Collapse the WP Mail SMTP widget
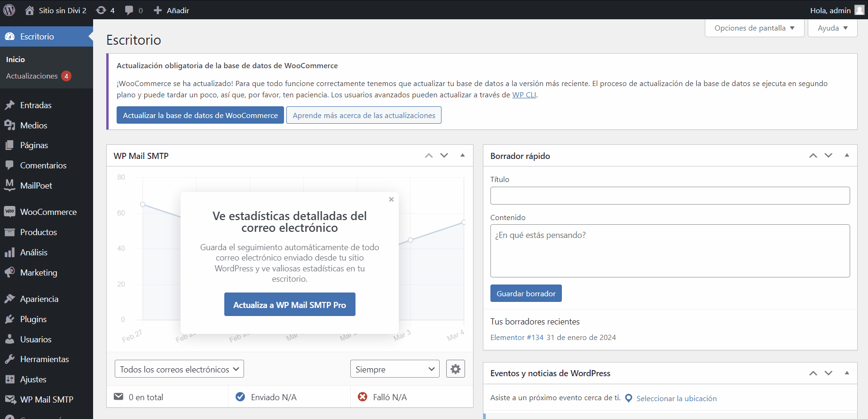Screen dimensions: 868x419 pos(462,155)
